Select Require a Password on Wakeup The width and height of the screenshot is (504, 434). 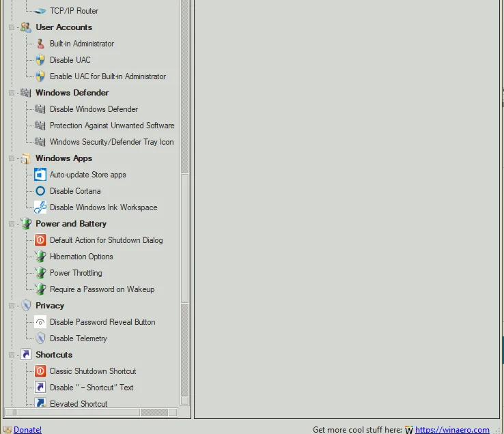pyautogui.click(x=102, y=289)
